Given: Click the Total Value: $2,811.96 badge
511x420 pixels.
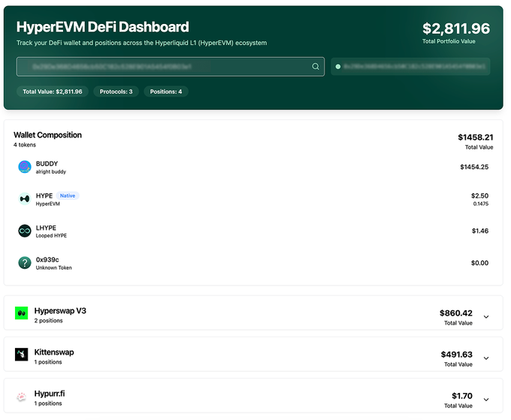Looking at the screenshot, I should [x=53, y=92].
